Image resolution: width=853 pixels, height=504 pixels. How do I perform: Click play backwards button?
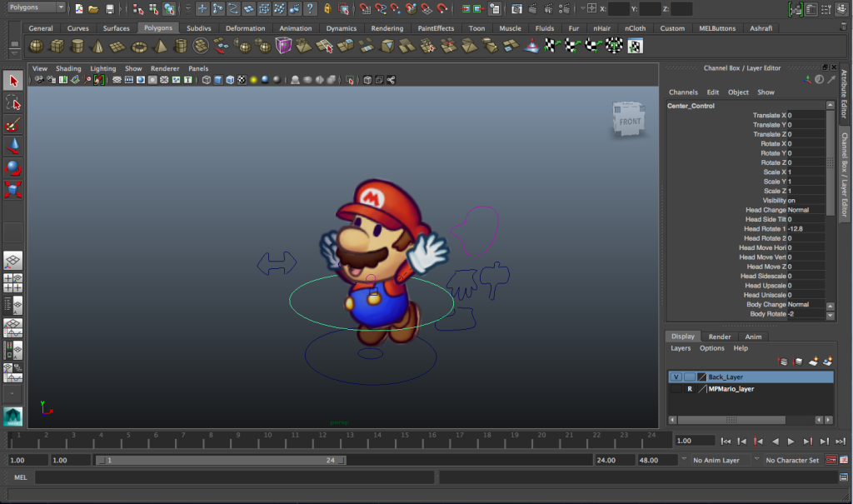(x=776, y=442)
